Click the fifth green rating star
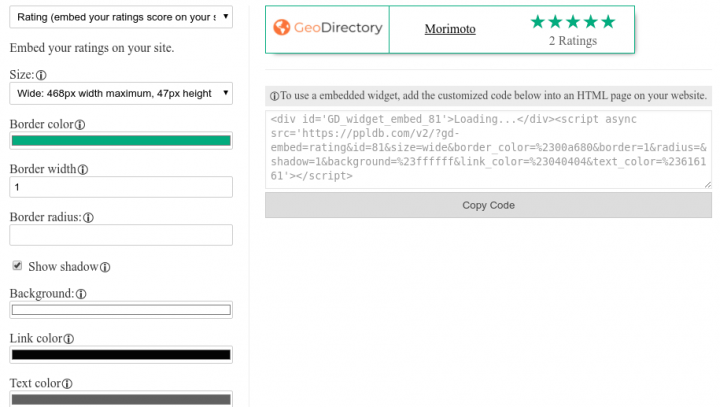The width and height of the screenshot is (720, 407). [608, 22]
